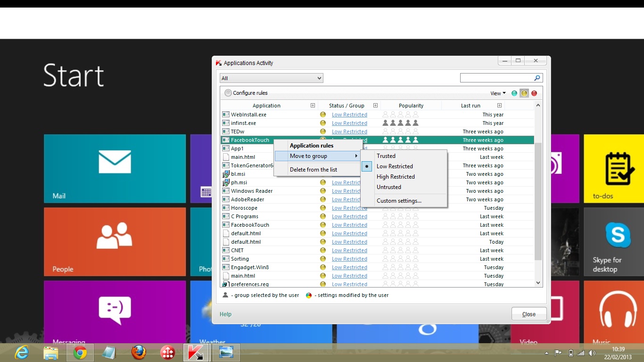This screenshot has height=362, width=644.
Task: Toggle the red untrusted-apps filter circle
Action: tap(534, 93)
